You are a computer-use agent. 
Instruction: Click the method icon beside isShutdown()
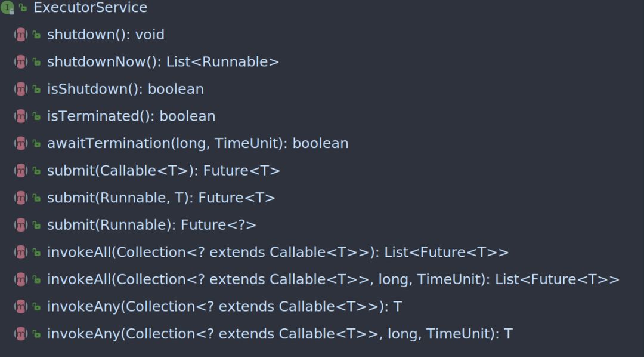(21, 89)
